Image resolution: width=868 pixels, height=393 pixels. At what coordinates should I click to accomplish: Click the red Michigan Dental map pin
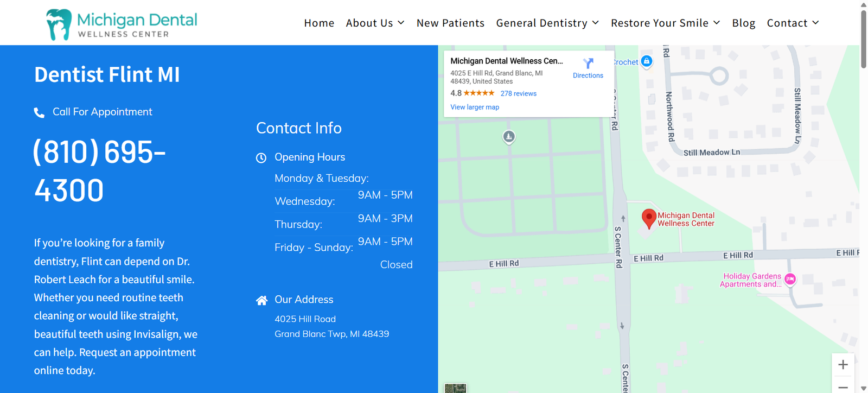pyautogui.click(x=649, y=218)
